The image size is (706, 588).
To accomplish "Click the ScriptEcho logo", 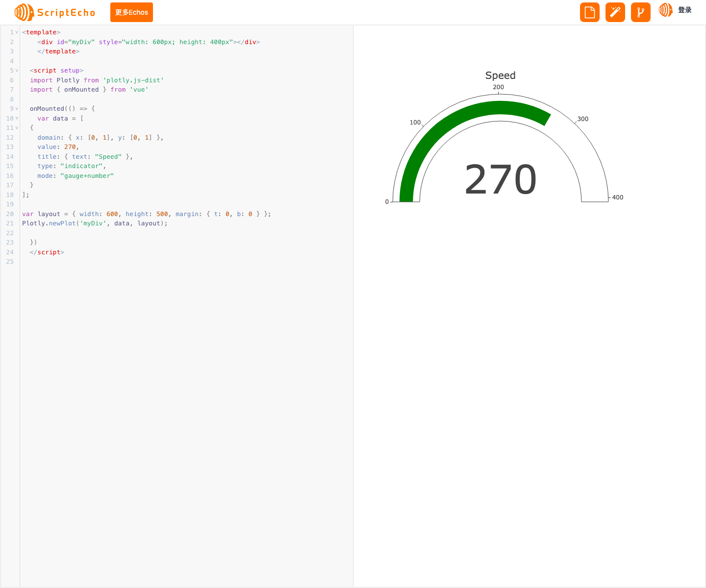I will [55, 12].
